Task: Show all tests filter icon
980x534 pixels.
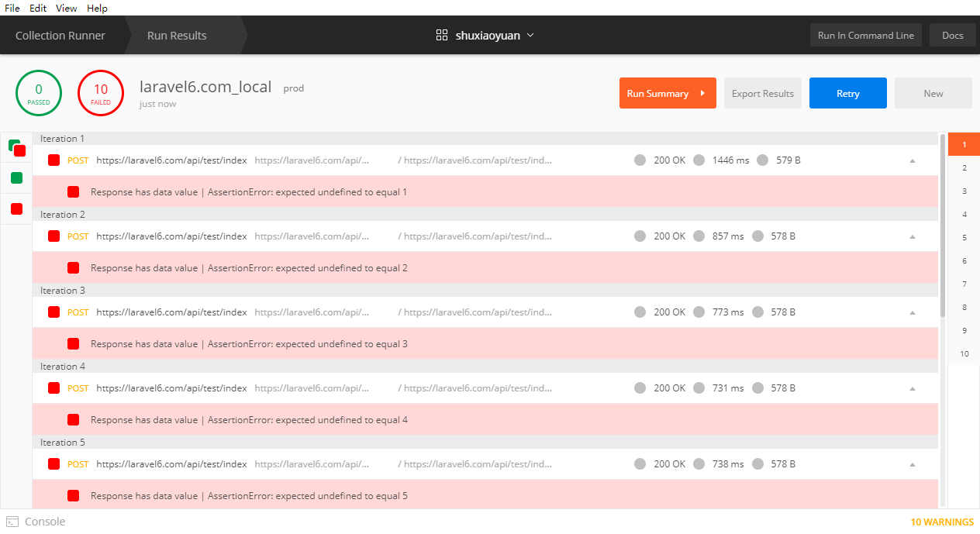Action: coord(16,147)
